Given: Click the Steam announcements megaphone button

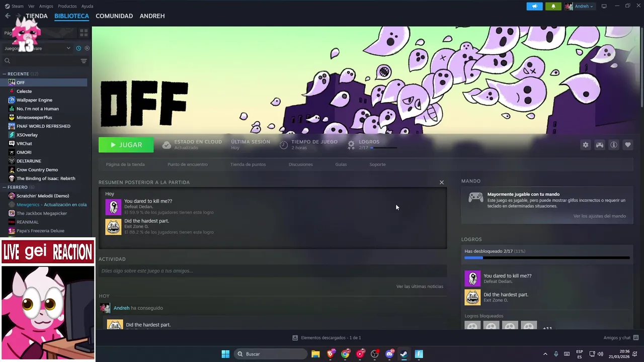Looking at the screenshot, I should coord(534,6).
